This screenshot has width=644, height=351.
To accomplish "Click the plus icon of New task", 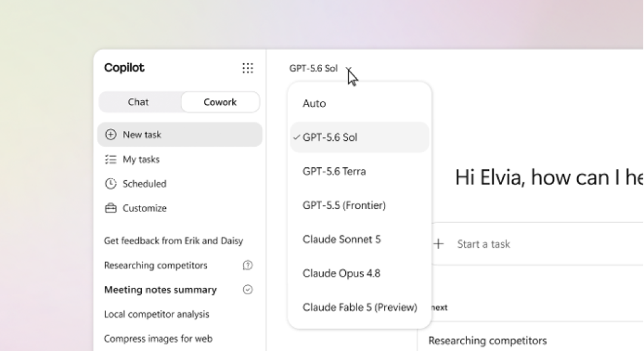I will coord(110,134).
